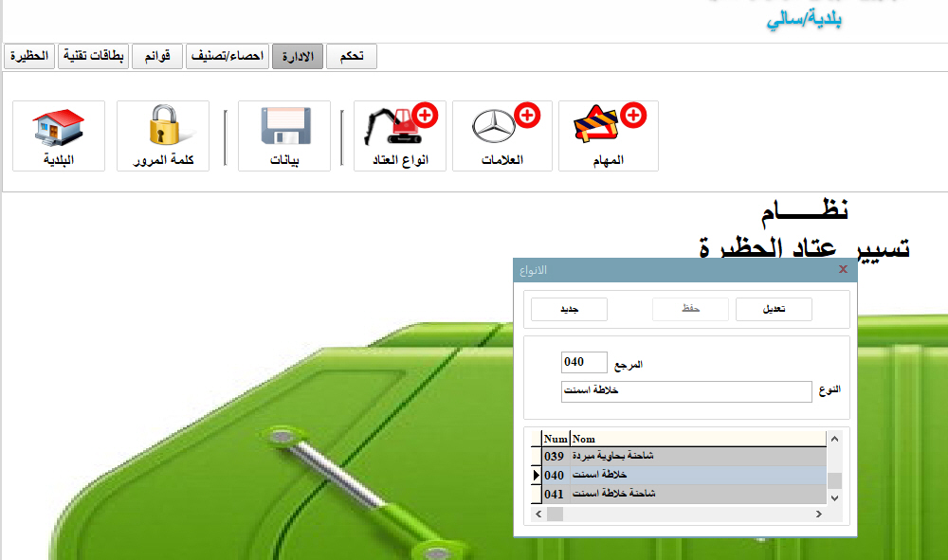Viewport: 948px width, 560px height.
Task: Select row 041 شاحنة خلاطة اسمنت
Action: click(683, 494)
